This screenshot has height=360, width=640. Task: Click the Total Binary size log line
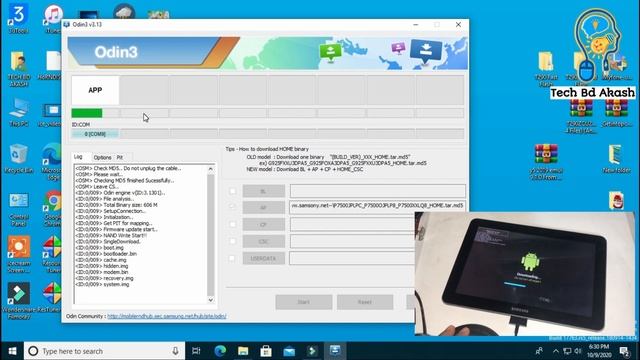[116, 205]
